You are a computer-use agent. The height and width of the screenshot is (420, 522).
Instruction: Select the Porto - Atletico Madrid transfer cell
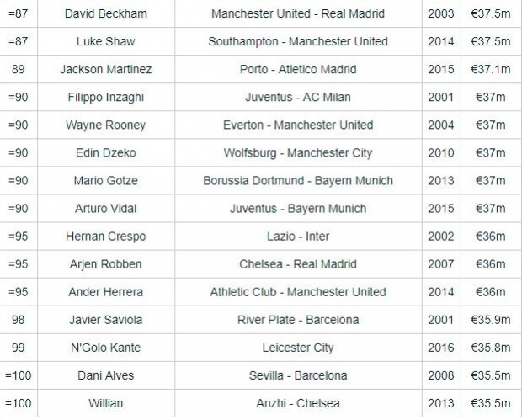[x=297, y=69]
